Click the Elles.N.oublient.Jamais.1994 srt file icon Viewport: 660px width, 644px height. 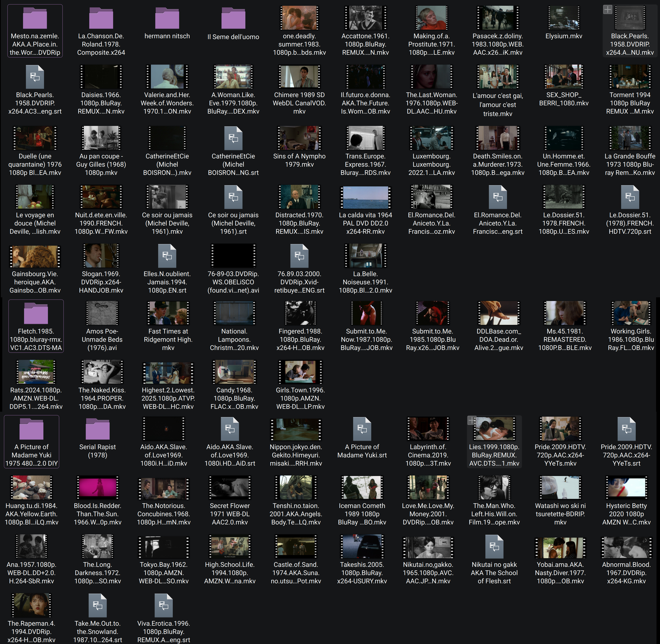coord(167,256)
